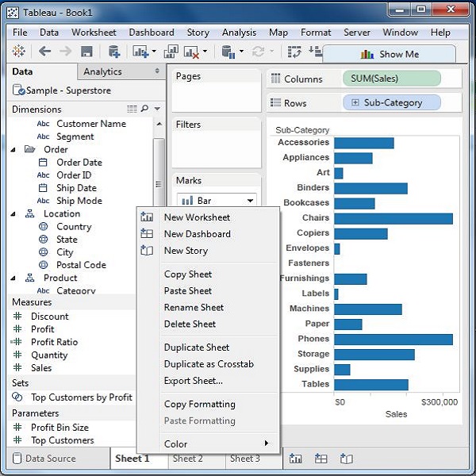Click the Tableau logo start icon
The width and height of the screenshot is (476, 476).
click(x=18, y=52)
